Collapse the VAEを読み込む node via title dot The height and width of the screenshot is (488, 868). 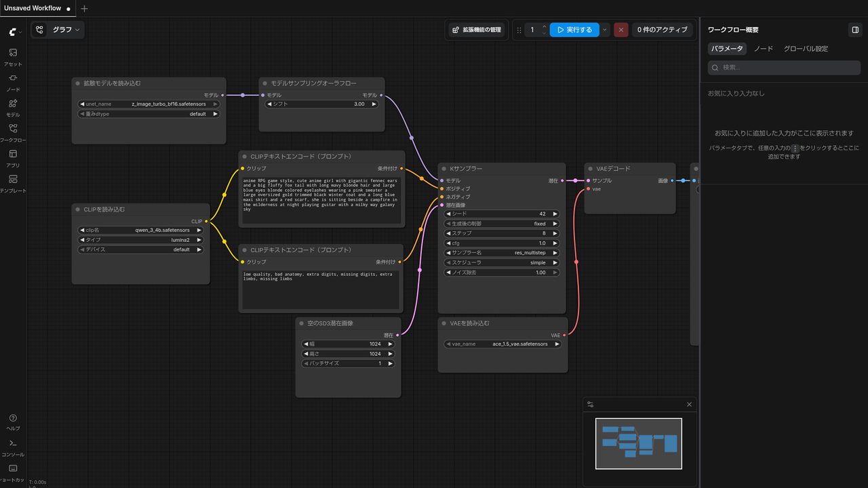[444, 323]
